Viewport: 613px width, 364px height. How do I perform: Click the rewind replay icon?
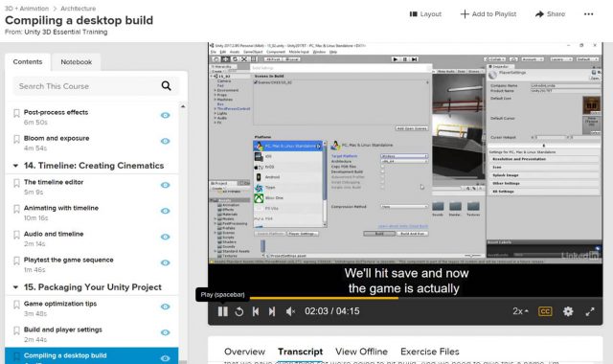point(239,311)
